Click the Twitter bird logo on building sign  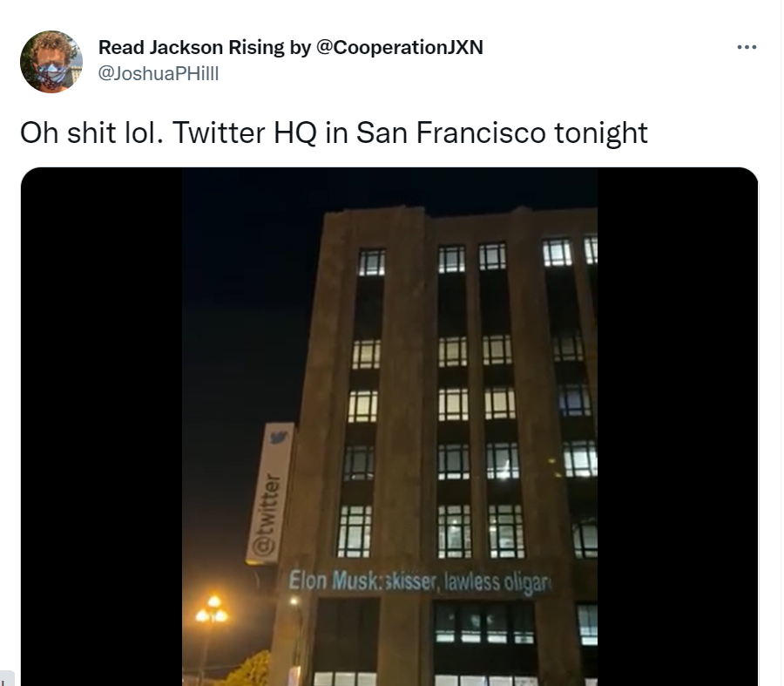pos(279,438)
